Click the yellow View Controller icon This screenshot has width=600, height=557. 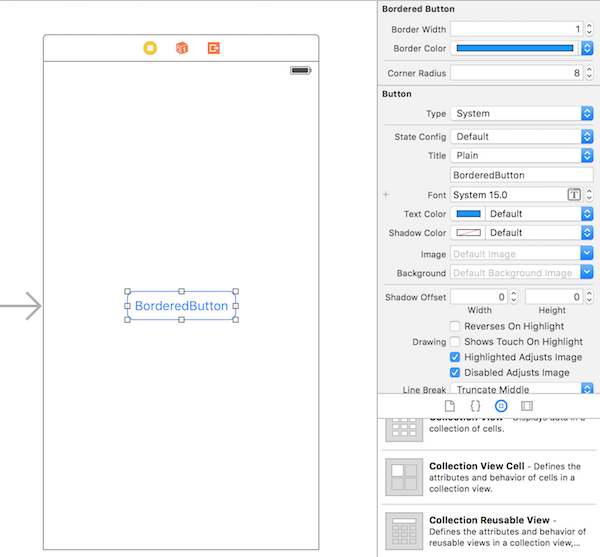(x=150, y=48)
